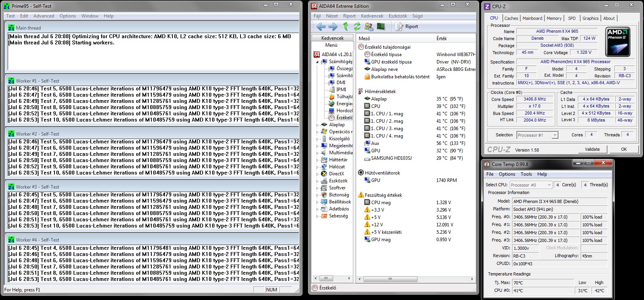Click Hűtőventilátorok fan group icon
The height and width of the screenshot is (300, 644).
[361, 173]
